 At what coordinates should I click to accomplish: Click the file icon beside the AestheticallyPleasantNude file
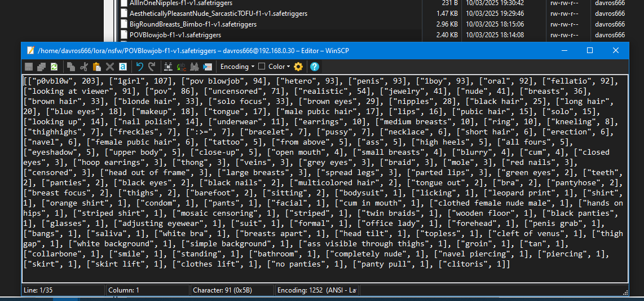click(124, 14)
